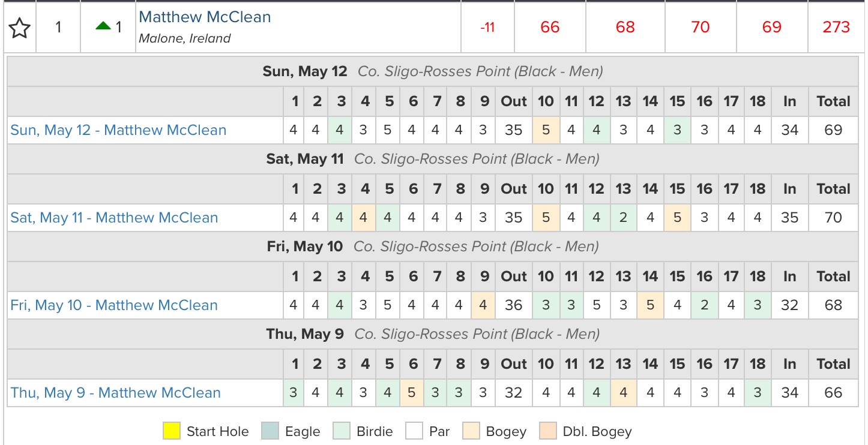Click the Eagle legend color swatch
This screenshot has height=445, width=868.
tap(270, 431)
